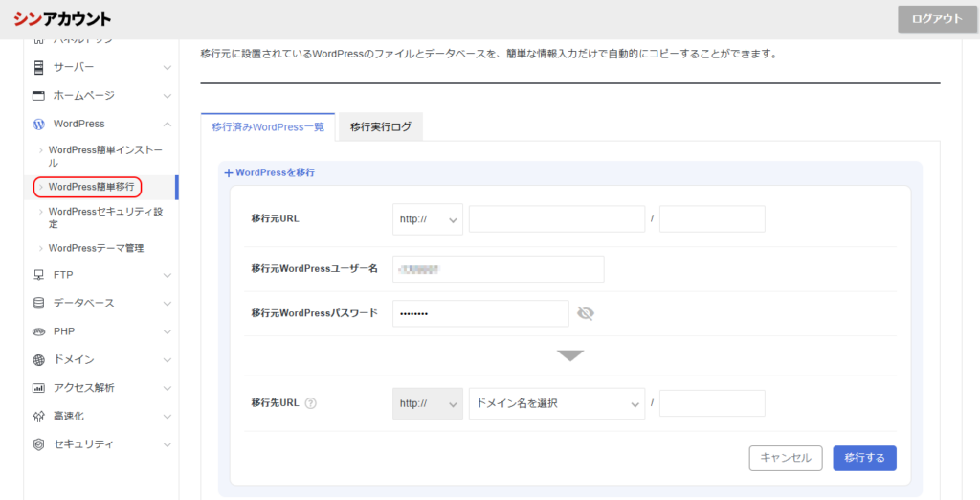Click the globe icon beside ドメイン
The width and height of the screenshot is (980, 500).
tap(38, 360)
